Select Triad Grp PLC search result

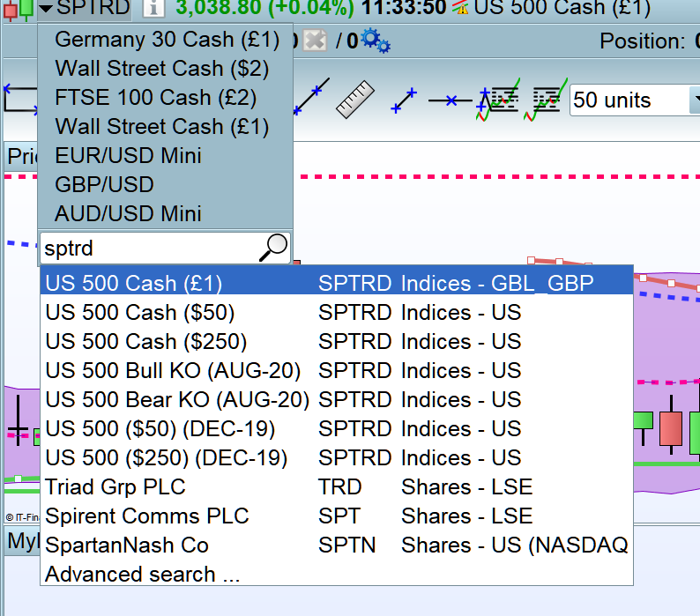pos(337,486)
